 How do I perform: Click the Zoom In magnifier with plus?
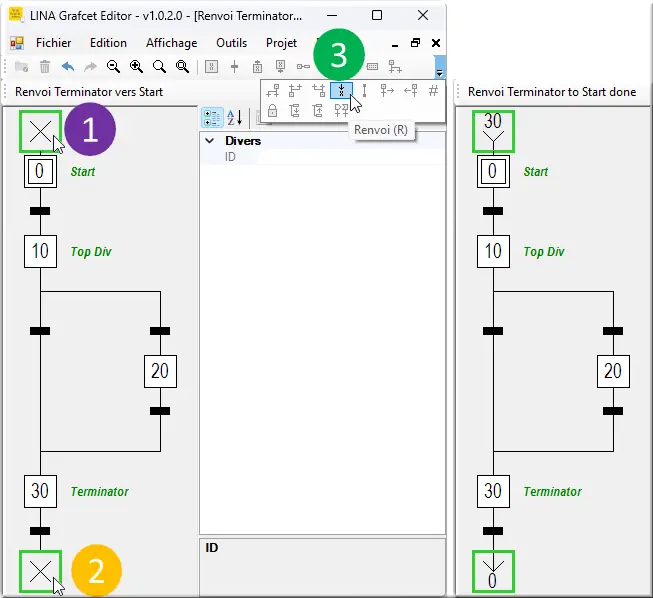point(136,67)
